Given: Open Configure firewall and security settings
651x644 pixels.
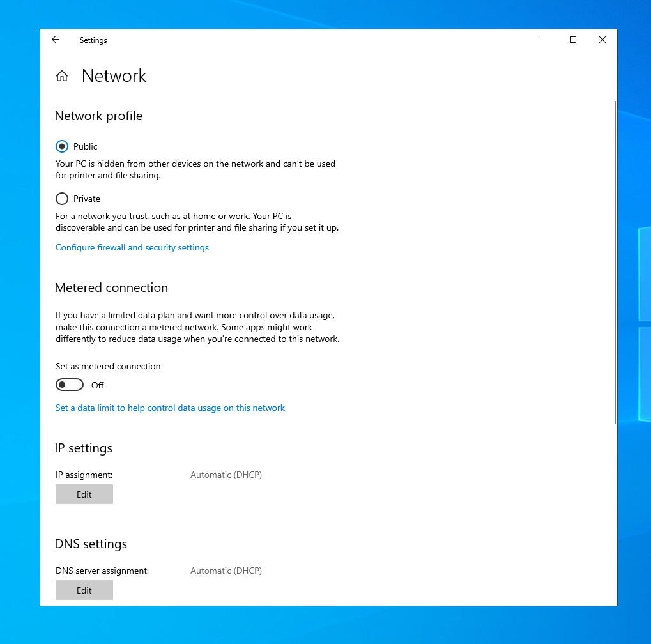Looking at the screenshot, I should tap(132, 247).
